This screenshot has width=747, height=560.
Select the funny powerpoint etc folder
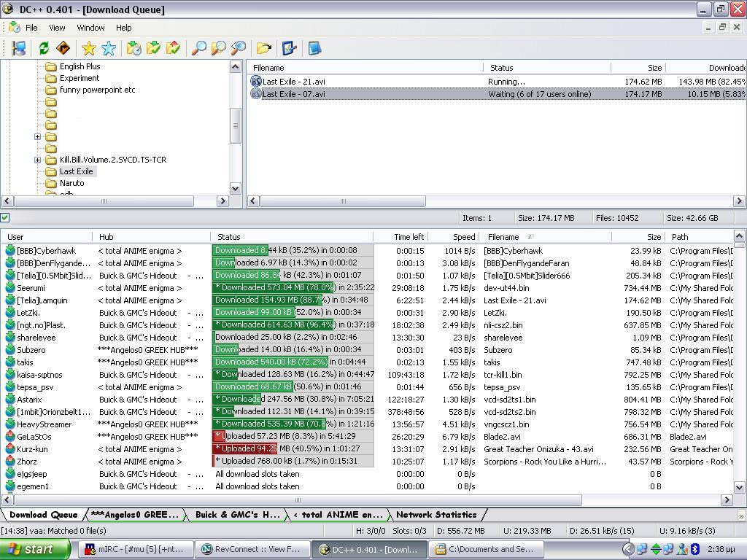point(98,90)
